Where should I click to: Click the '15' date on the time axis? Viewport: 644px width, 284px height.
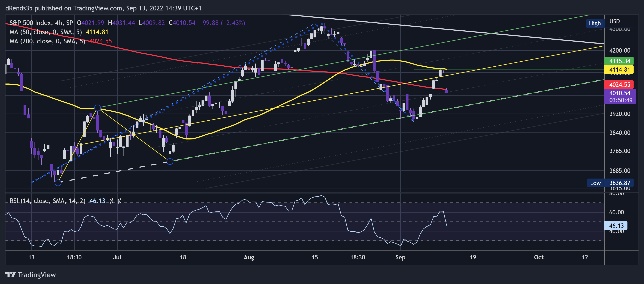click(314, 257)
